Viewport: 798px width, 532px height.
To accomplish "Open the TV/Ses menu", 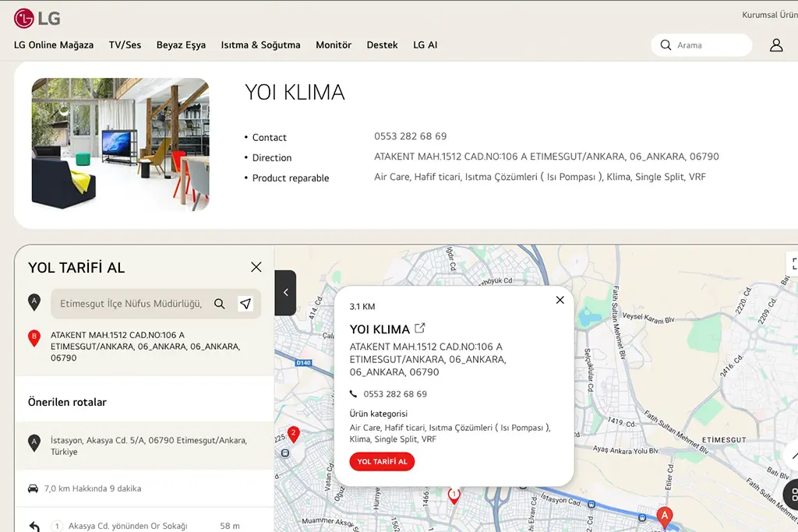I will (x=125, y=44).
